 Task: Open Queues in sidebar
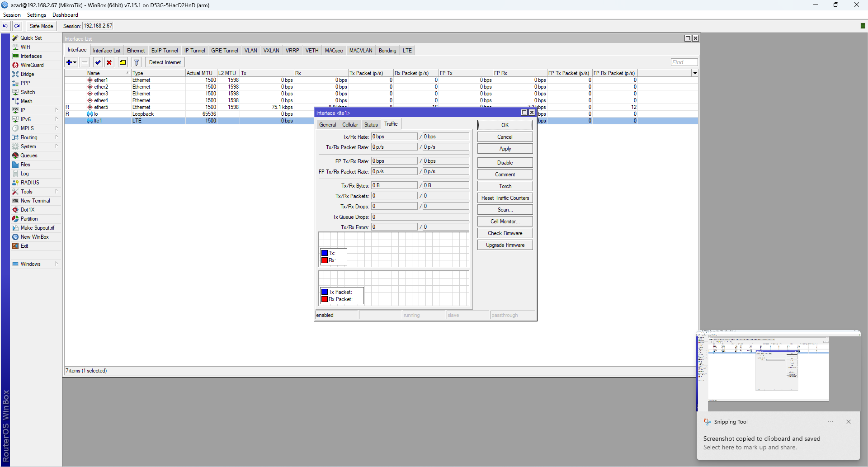click(x=29, y=156)
